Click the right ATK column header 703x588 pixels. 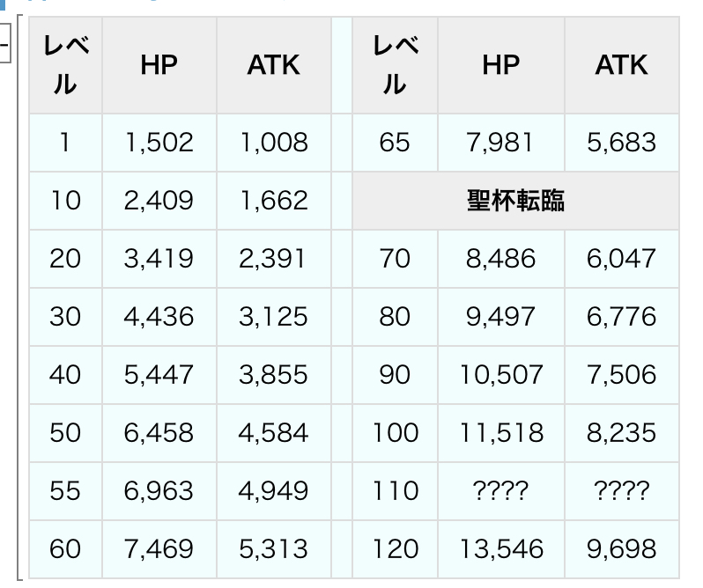click(621, 65)
